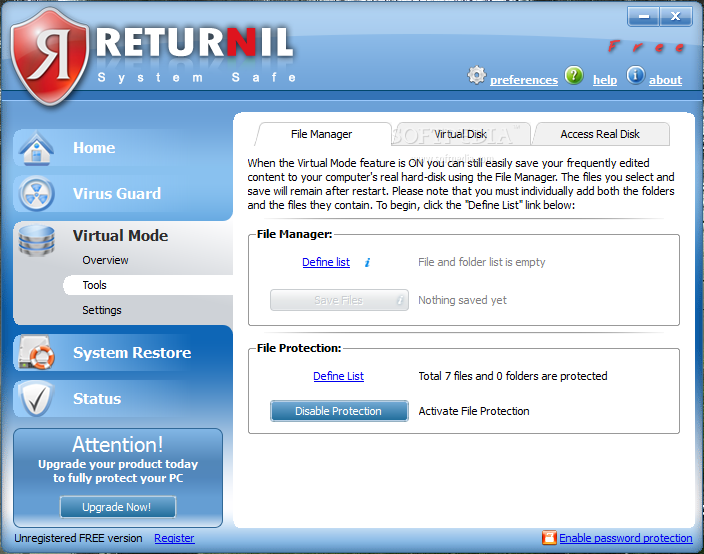704x554 pixels.
Task: Click the blue about info icon
Action: click(635, 75)
